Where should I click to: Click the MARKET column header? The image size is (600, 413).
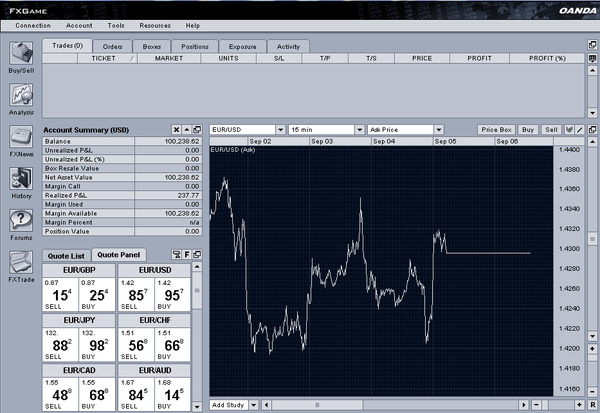tap(169, 58)
